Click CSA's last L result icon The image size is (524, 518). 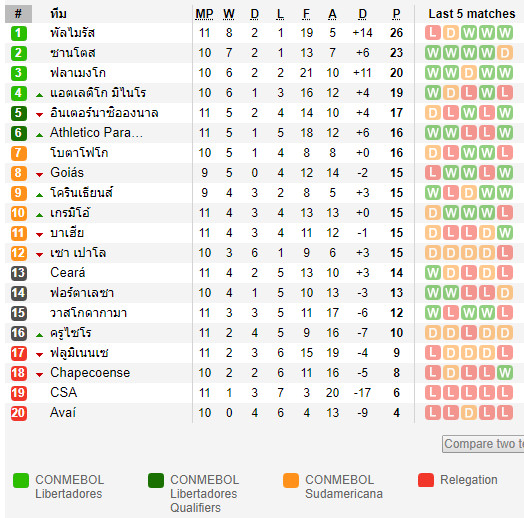click(505, 393)
